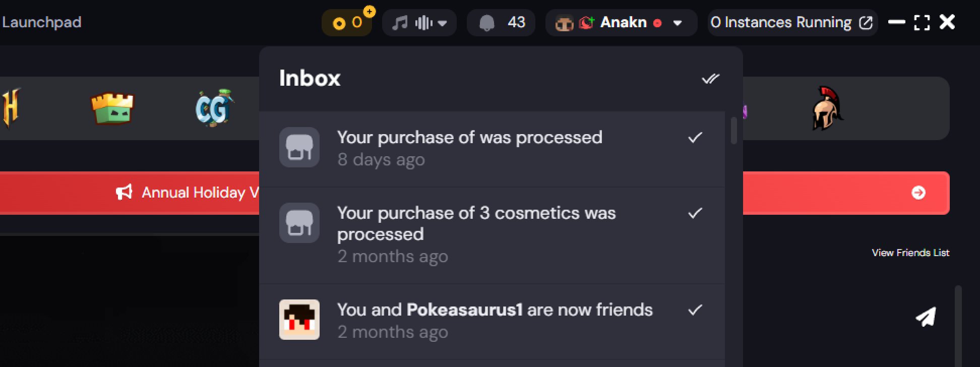Screen dimensions: 980x367
Task: Expand the Anakn account dropdown
Action: [x=678, y=23]
